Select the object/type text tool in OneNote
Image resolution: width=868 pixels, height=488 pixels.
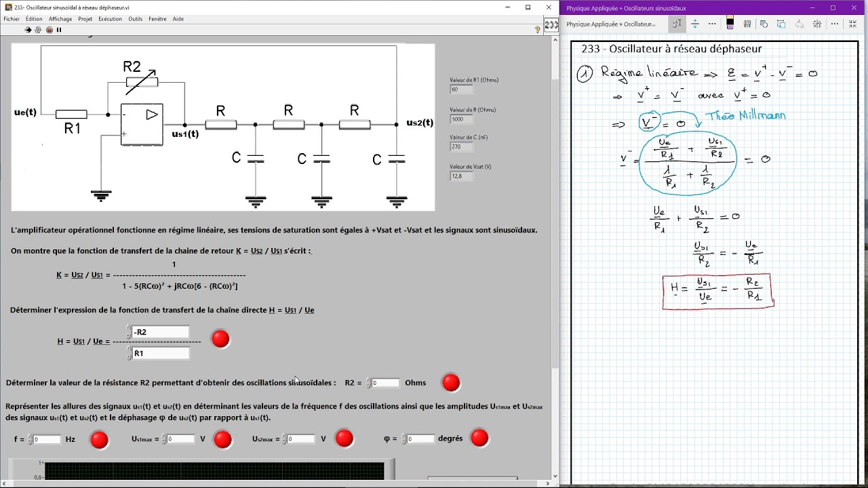click(x=677, y=24)
